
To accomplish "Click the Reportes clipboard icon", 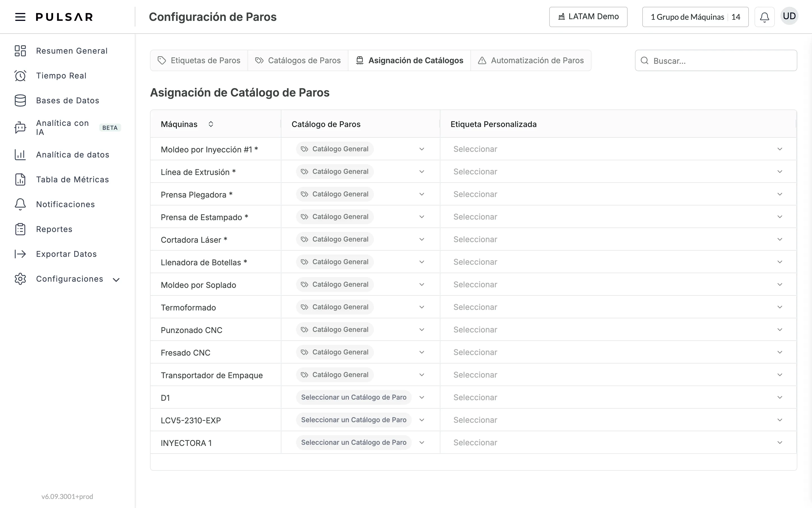I will (x=20, y=229).
